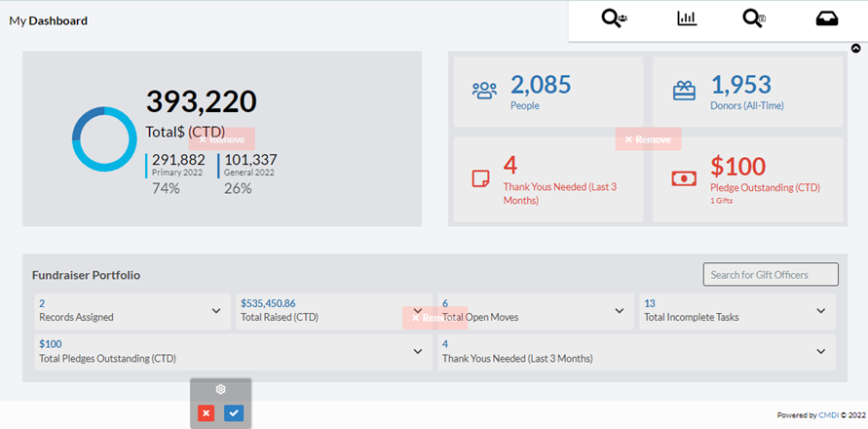Remove the Total$ (CTD) widget
The image size is (868, 429).
coord(222,139)
